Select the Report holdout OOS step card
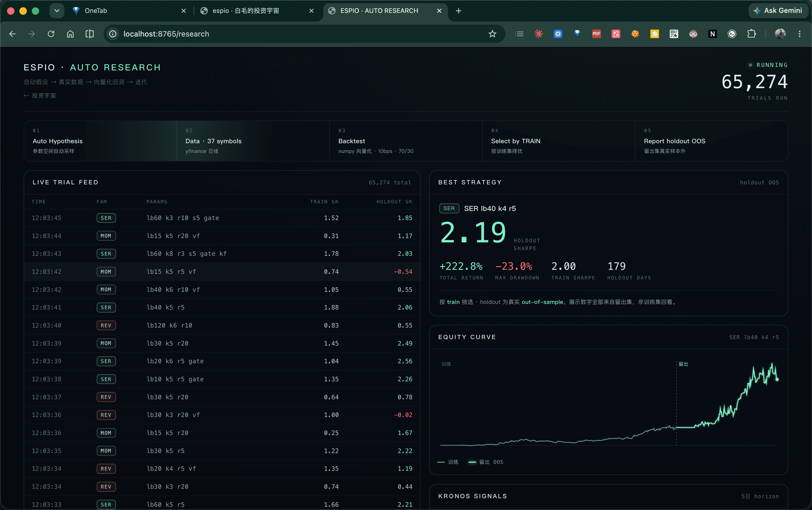 point(712,141)
